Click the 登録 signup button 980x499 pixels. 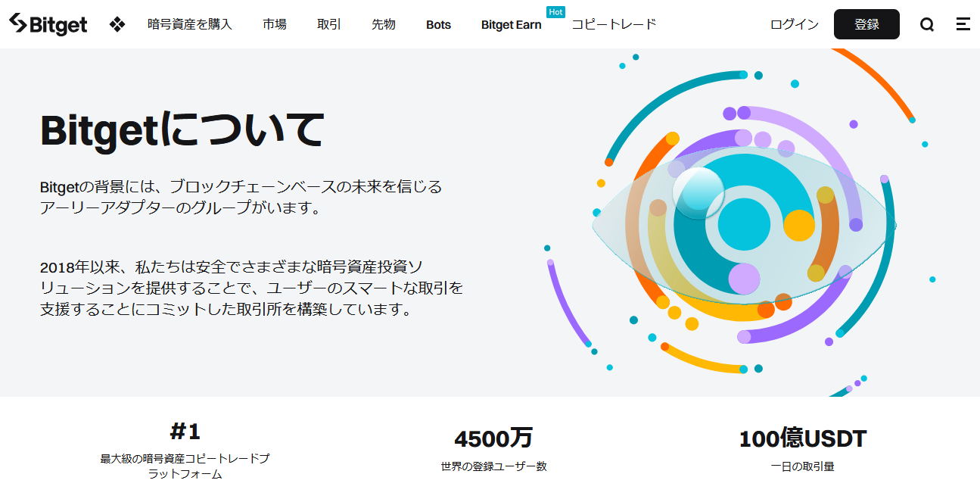(866, 23)
